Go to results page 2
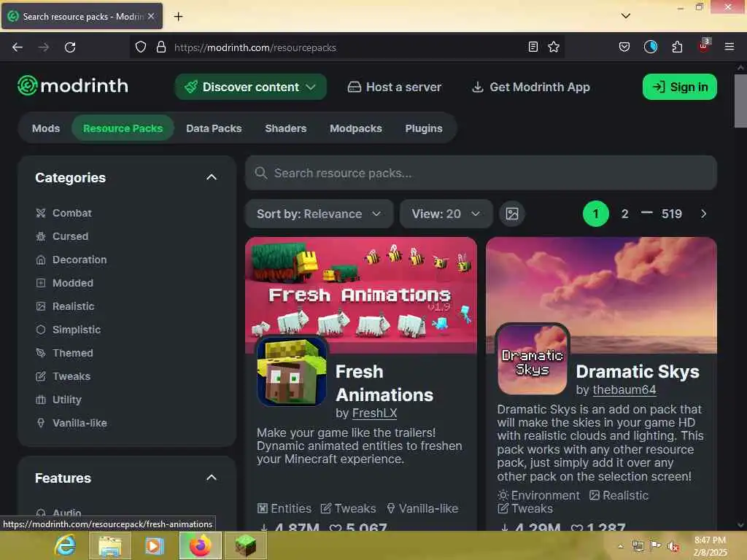The height and width of the screenshot is (560, 747). click(624, 214)
